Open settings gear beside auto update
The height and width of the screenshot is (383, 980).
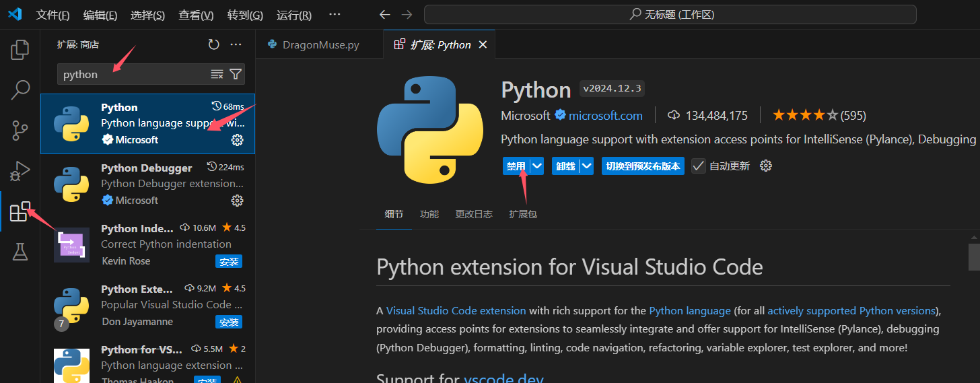tap(765, 166)
